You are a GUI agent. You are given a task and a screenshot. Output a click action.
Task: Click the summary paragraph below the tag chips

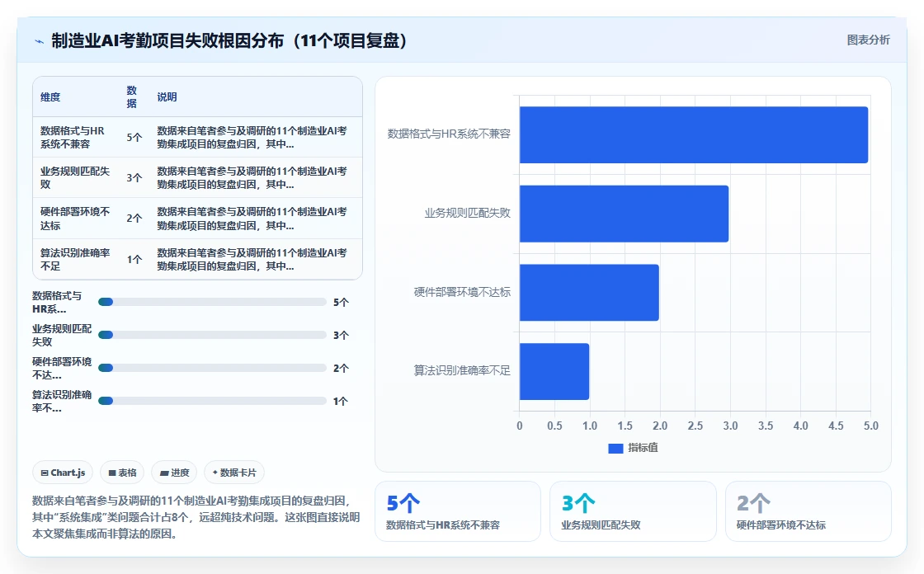tap(196, 517)
